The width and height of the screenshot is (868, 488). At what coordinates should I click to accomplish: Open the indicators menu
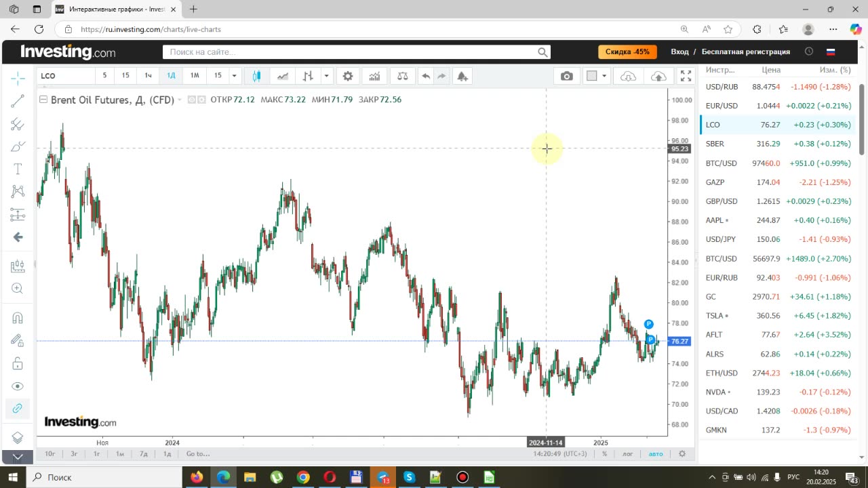(374, 76)
